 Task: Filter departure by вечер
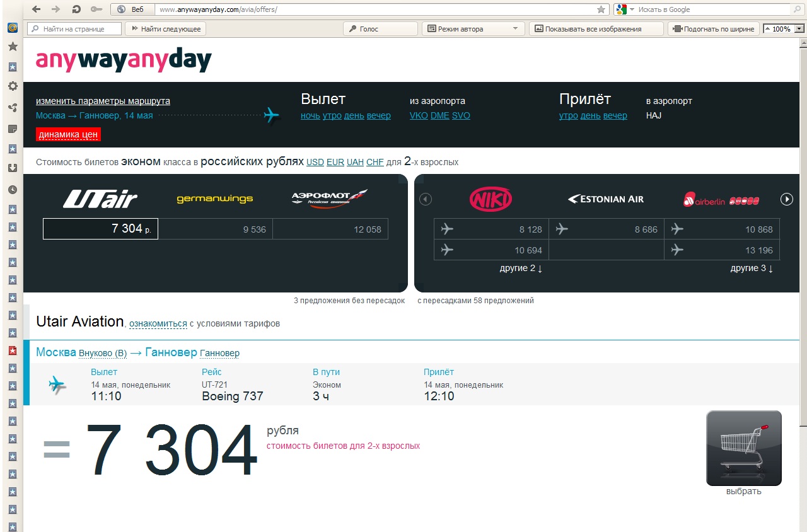tap(379, 116)
